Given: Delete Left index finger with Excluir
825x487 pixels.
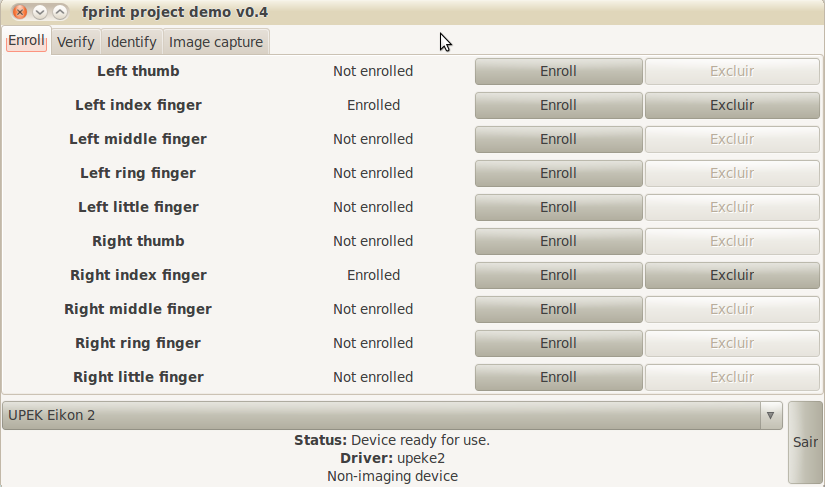Looking at the screenshot, I should [x=731, y=105].
